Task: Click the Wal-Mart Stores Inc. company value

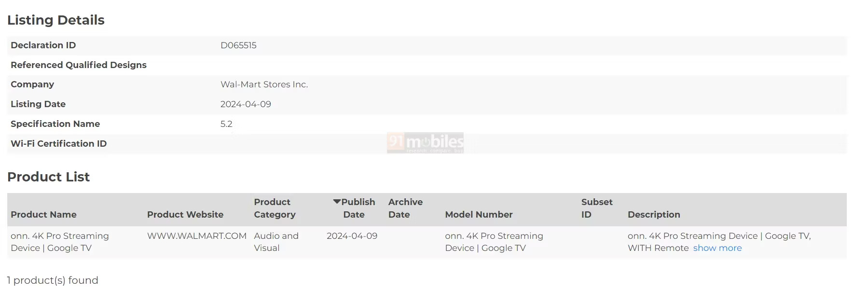Action: point(264,84)
